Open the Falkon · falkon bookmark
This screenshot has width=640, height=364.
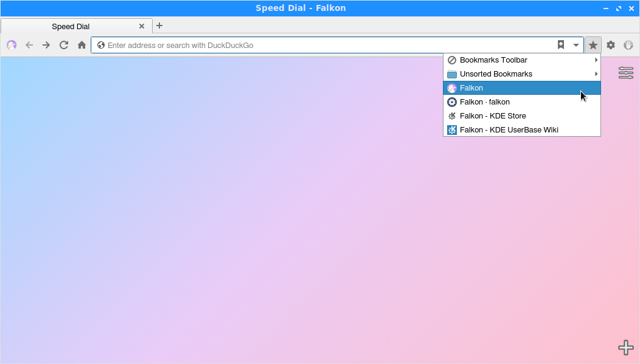click(521, 102)
